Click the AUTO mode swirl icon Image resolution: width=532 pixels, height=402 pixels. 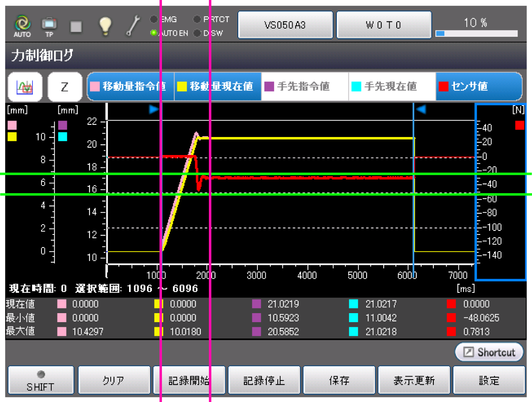point(22,24)
